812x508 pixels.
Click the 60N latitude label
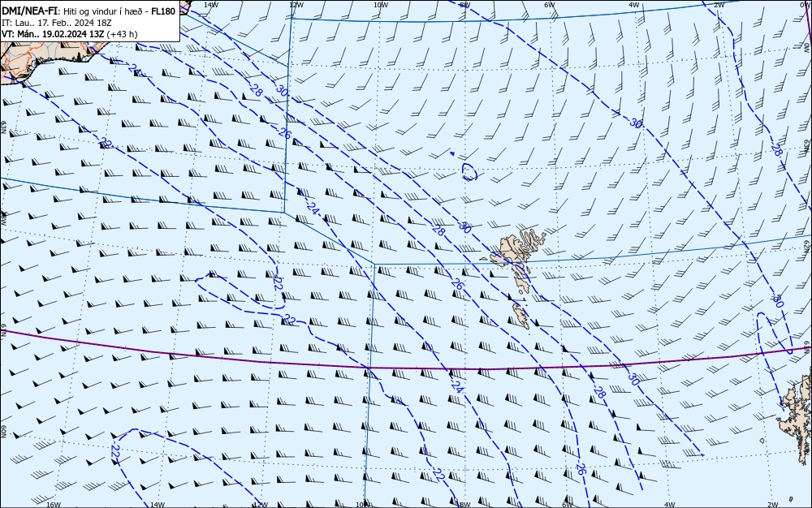(x=3, y=432)
